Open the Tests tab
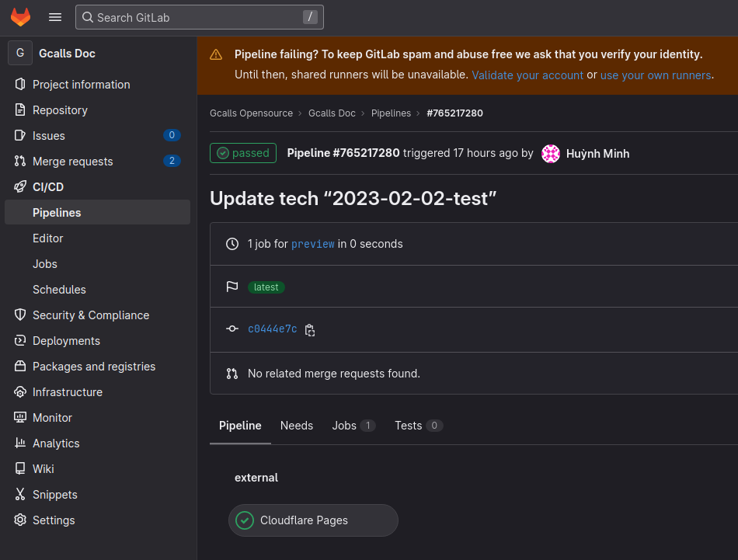 (x=409, y=426)
